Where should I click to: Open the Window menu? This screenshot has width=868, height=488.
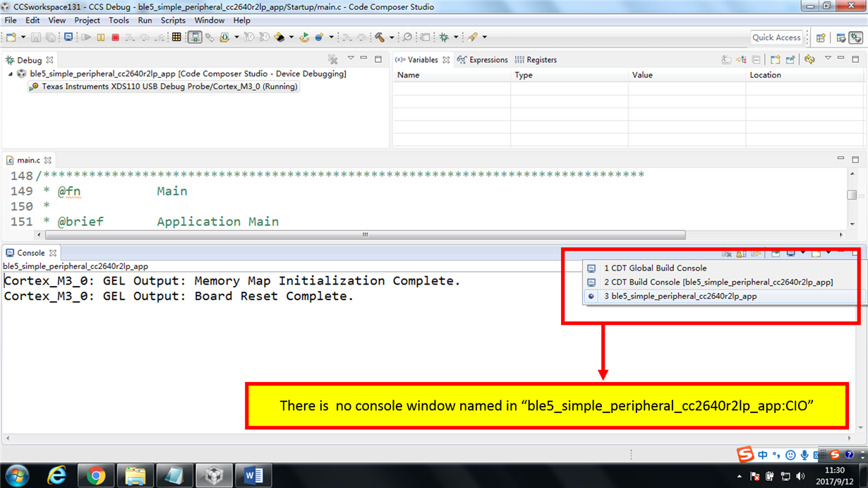pyautogui.click(x=210, y=20)
